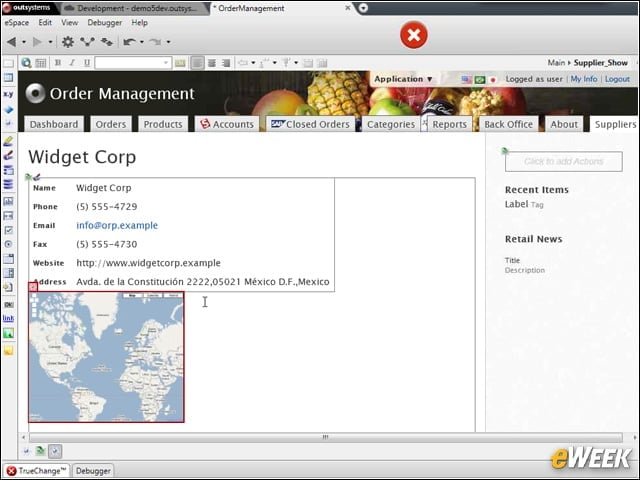Click the info@orp.example email link
This screenshot has height=480, width=640.
tap(117, 225)
